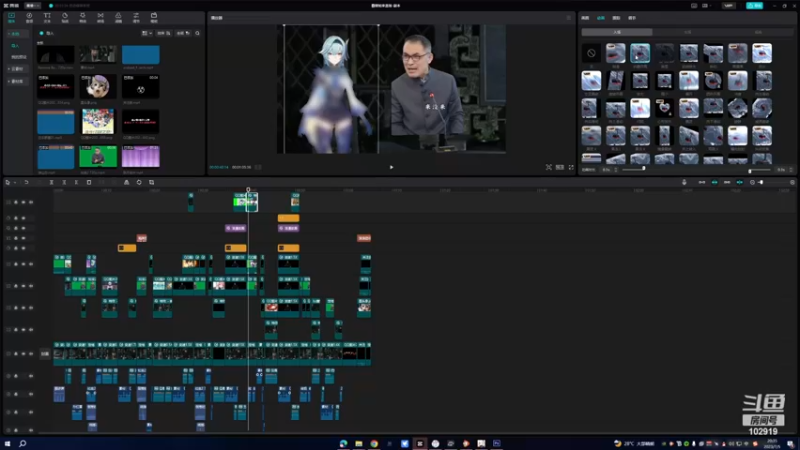Open the menu dropdown next to app logo
Screen dimensions: 800x450
pos(33,6)
